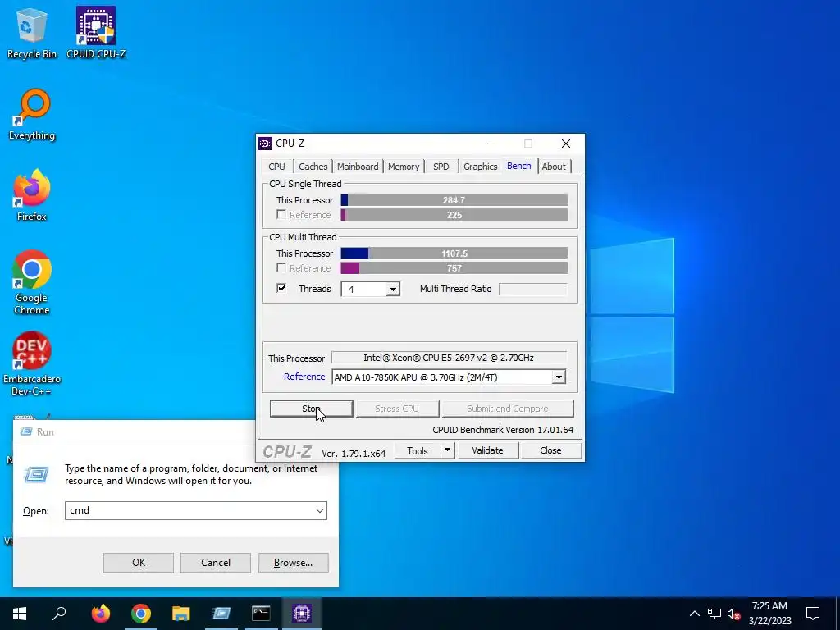Open the Google Chrome desktop shortcut
The width and height of the screenshot is (840, 630).
[32, 282]
